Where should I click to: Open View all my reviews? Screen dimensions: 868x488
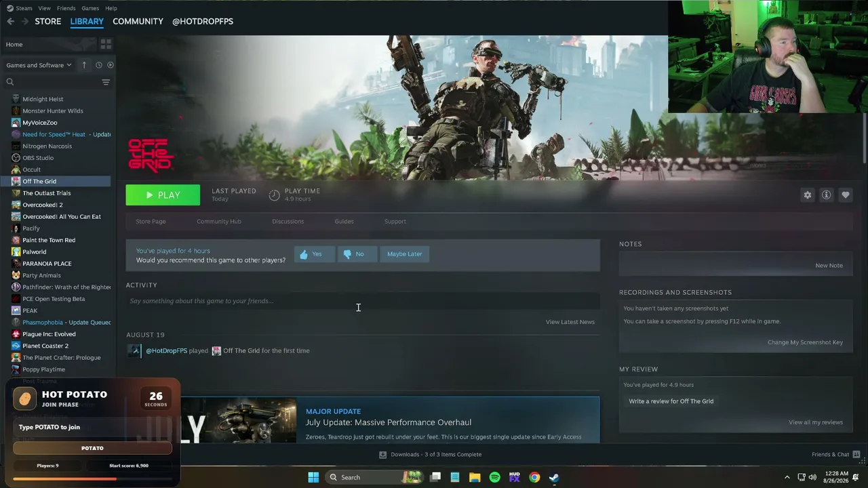coord(816,422)
